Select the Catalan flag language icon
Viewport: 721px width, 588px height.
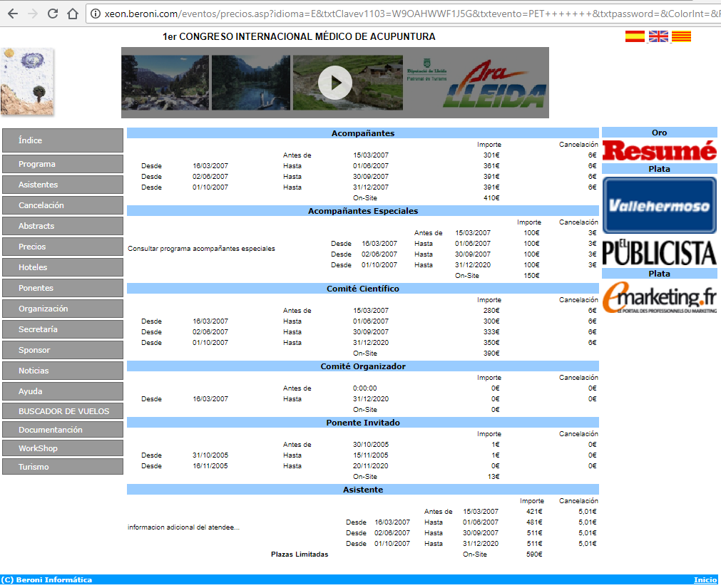[x=681, y=37]
